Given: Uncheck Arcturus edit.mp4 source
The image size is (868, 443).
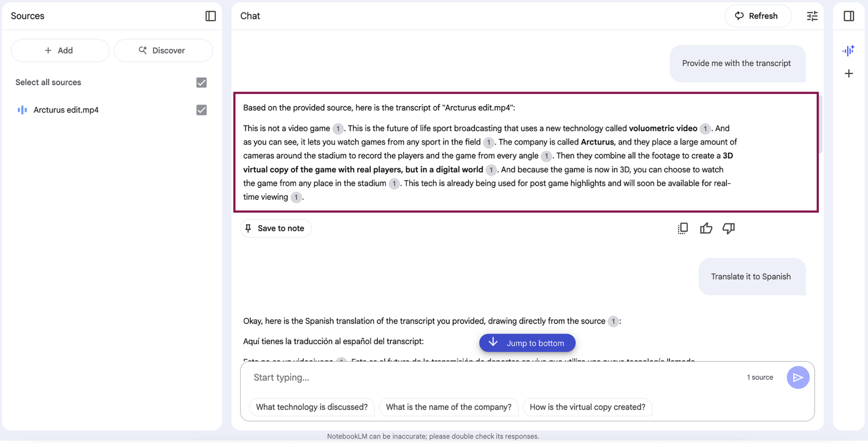Looking at the screenshot, I should tap(201, 110).
